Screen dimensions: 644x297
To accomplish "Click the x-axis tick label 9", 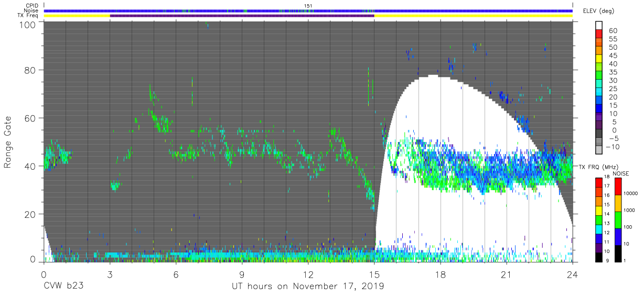I will (x=242, y=273).
